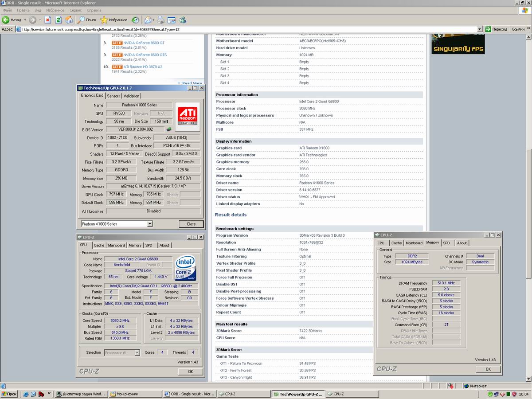The image size is (532, 399).
Task: Open the Back button history dropdown arrow
Action: click(x=25, y=20)
